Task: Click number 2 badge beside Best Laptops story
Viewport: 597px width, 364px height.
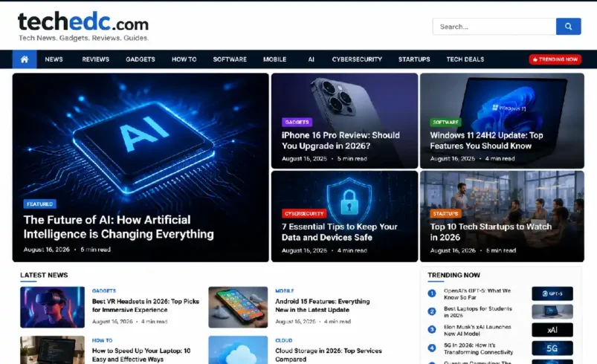Action: pos(432,311)
